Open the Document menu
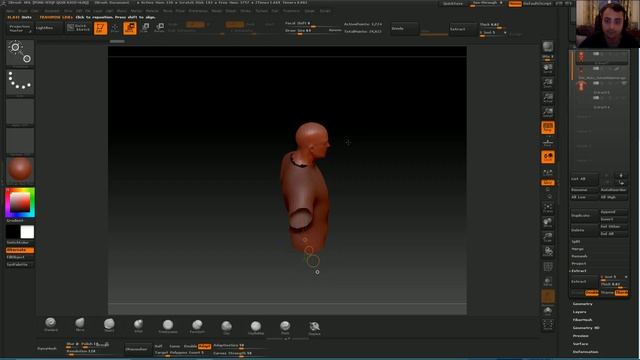Image resolution: width=640 pixels, height=360 pixels. click(x=52, y=11)
